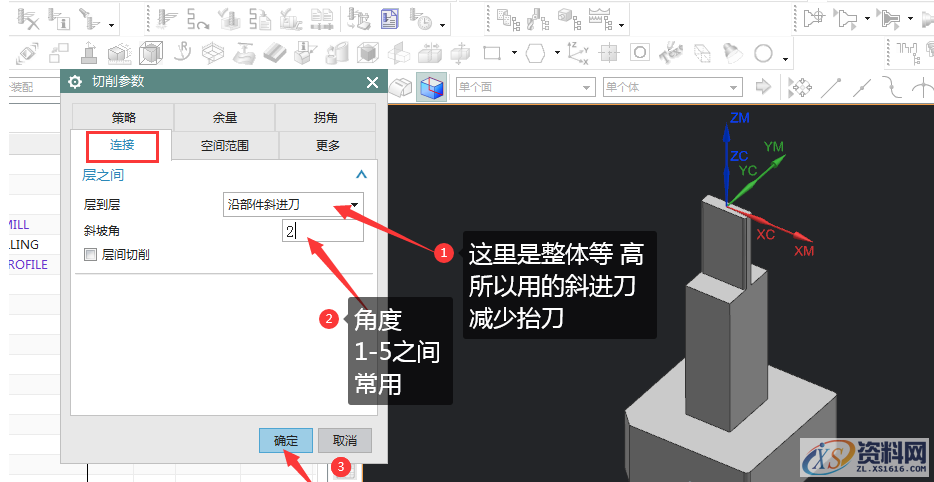This screenshot has width=934, height=482.
Task: Click the Text tool icon
Action: coord(671,53)
